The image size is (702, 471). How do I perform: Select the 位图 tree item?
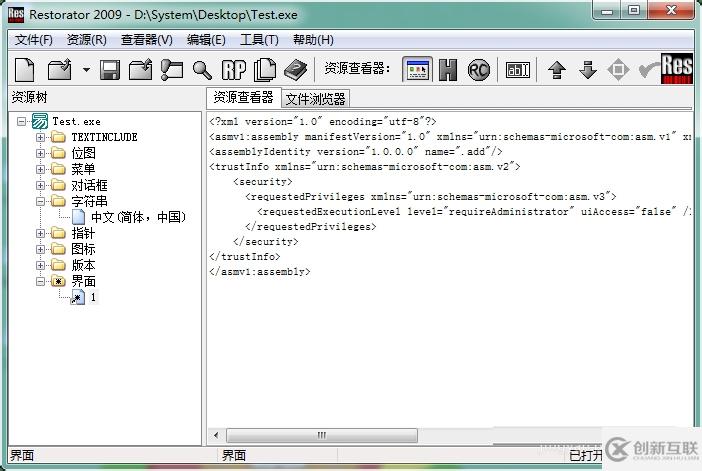(x=83, y=154)
